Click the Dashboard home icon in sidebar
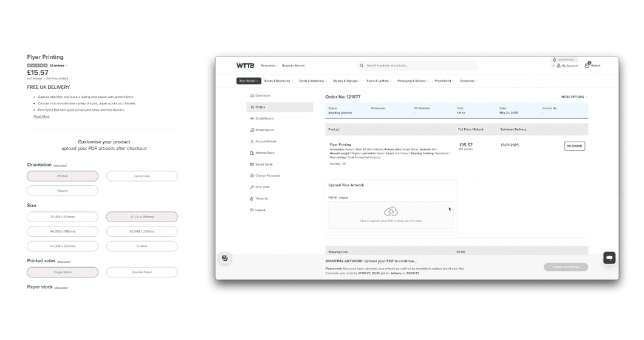 [252, 96]
